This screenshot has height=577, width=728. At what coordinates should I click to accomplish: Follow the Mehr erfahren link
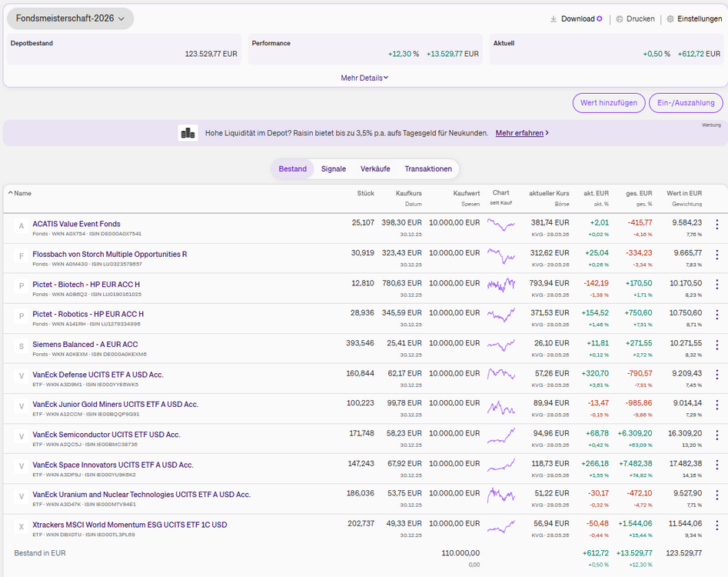click(522, 133)
